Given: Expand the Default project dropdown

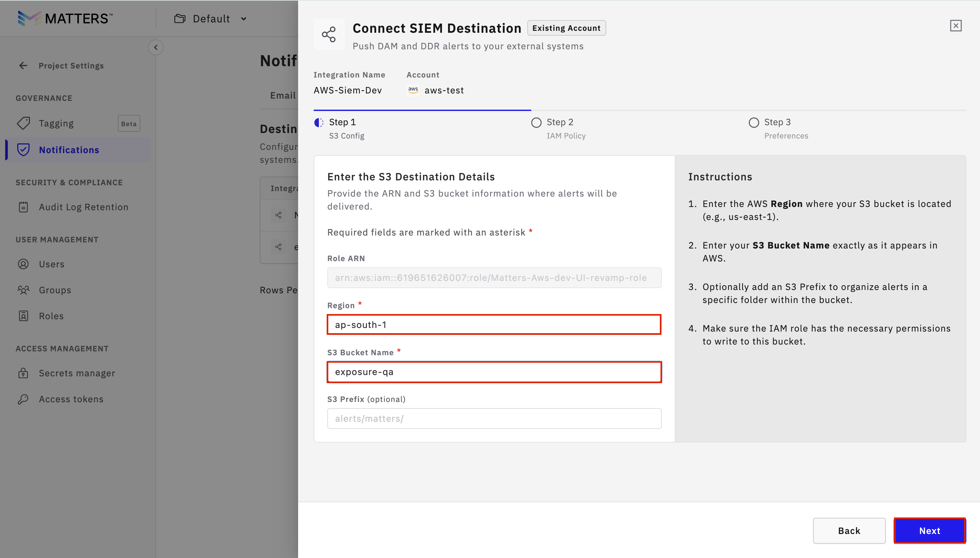Looking at the screenshot, I should coord(211,19).
